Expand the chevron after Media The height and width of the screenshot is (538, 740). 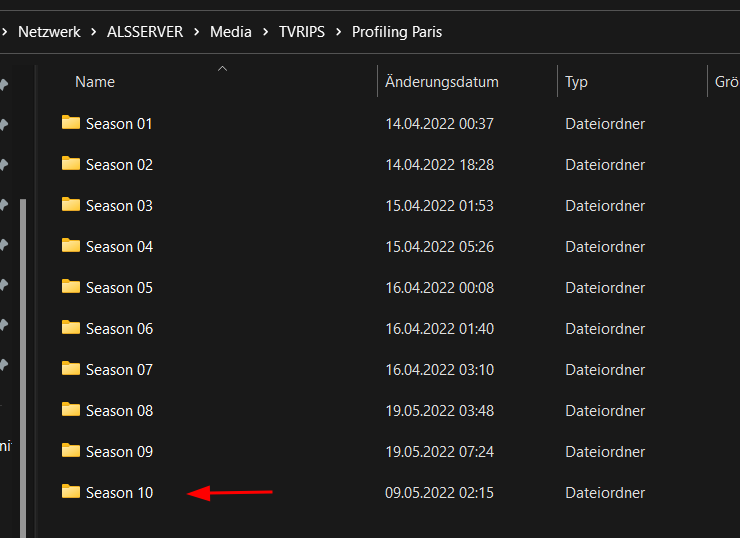[265, 32]
